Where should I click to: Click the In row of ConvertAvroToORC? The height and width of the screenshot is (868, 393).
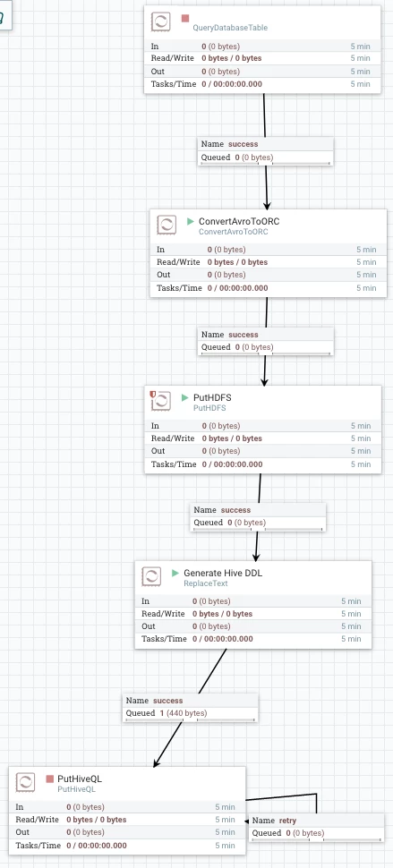click(x=269, y=250)
